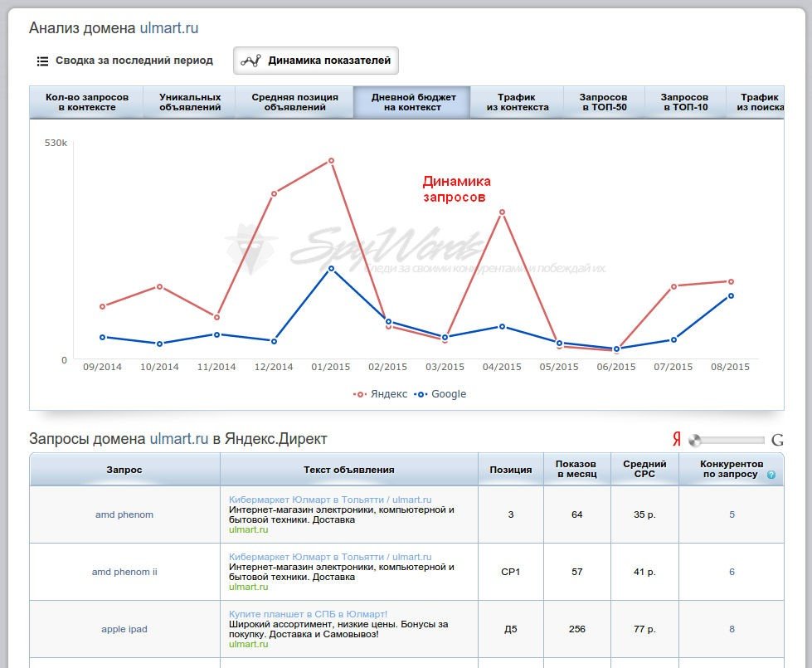Switch the Yandex/Google slider

695,440
